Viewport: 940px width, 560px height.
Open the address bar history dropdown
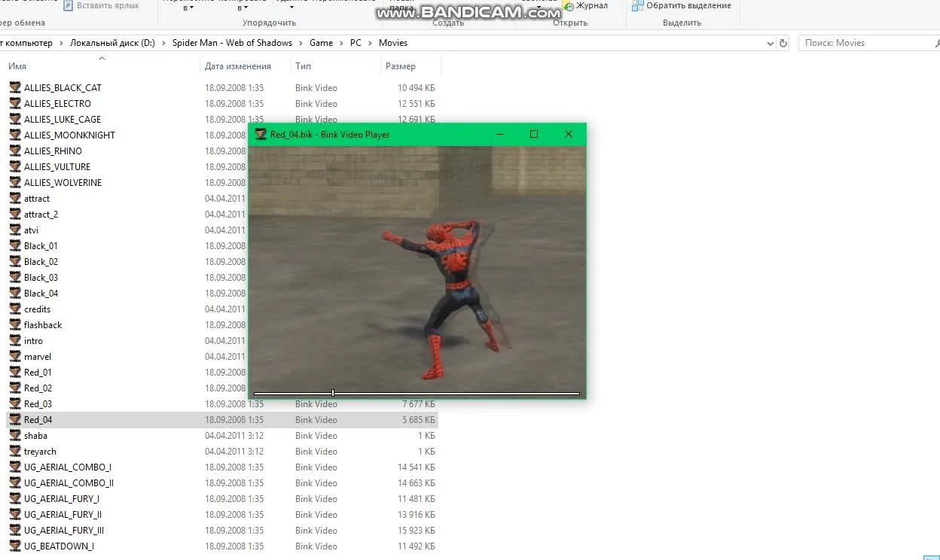click(770, 43)
